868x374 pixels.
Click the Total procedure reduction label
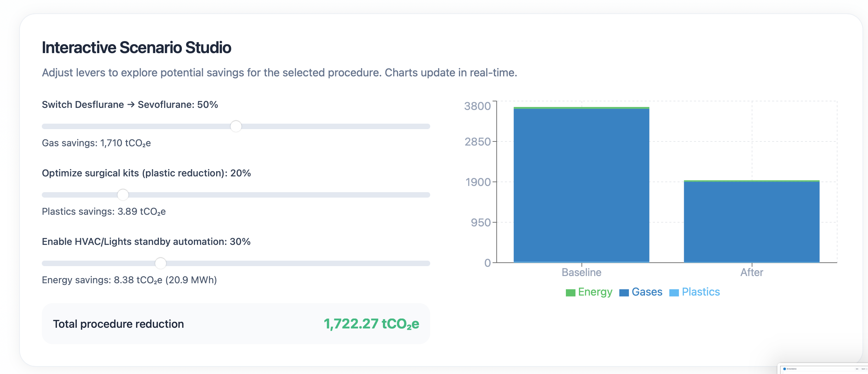tap(118, 324)
